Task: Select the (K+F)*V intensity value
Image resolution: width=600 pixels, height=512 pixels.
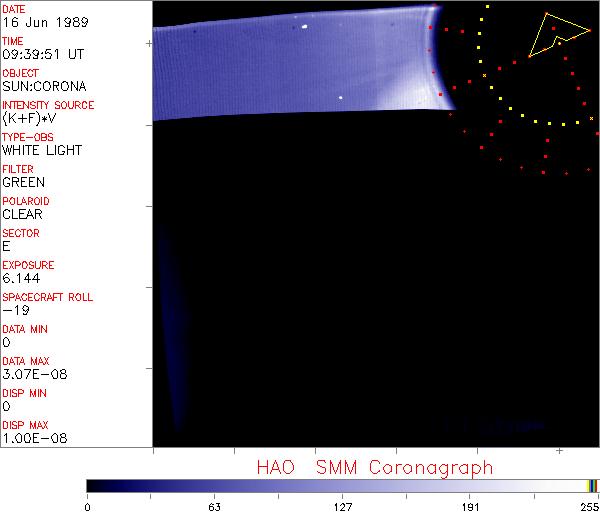Action: pos(29,119)
